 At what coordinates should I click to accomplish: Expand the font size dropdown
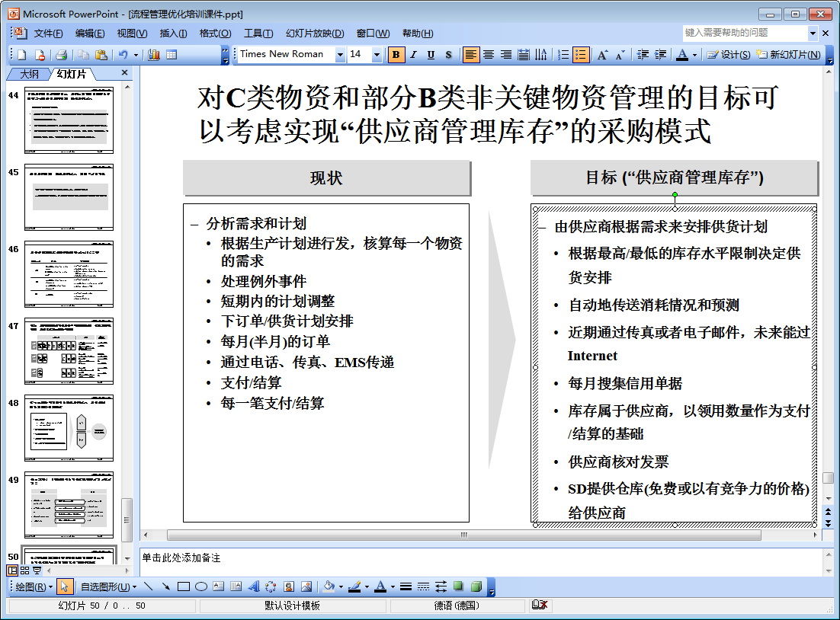pyautogui.click(x=377, y=55)
